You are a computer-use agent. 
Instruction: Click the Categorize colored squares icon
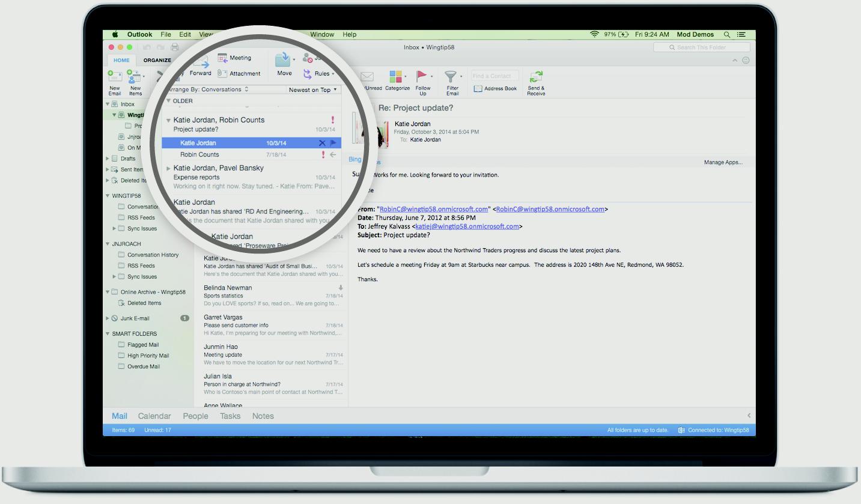(395, 76)
